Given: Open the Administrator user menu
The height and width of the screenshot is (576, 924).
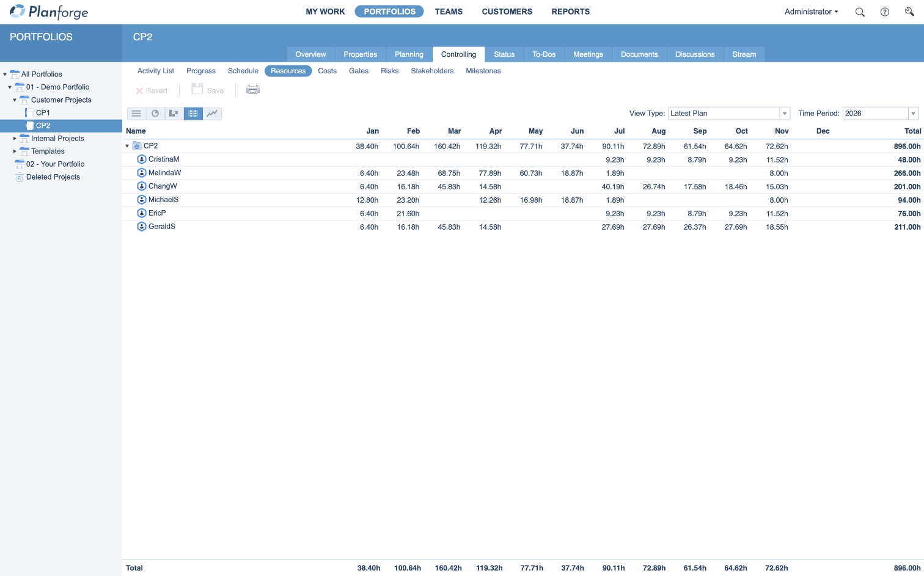Looking at the screenshot, I should coord(811,12).
